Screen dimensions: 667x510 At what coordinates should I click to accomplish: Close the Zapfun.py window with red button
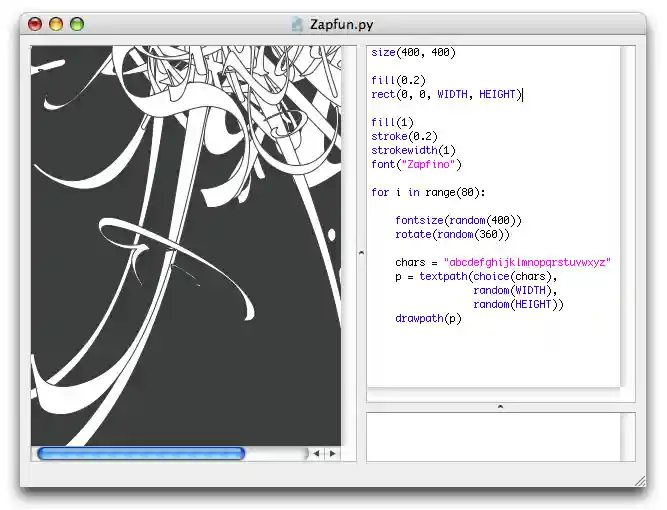point(35,24)
